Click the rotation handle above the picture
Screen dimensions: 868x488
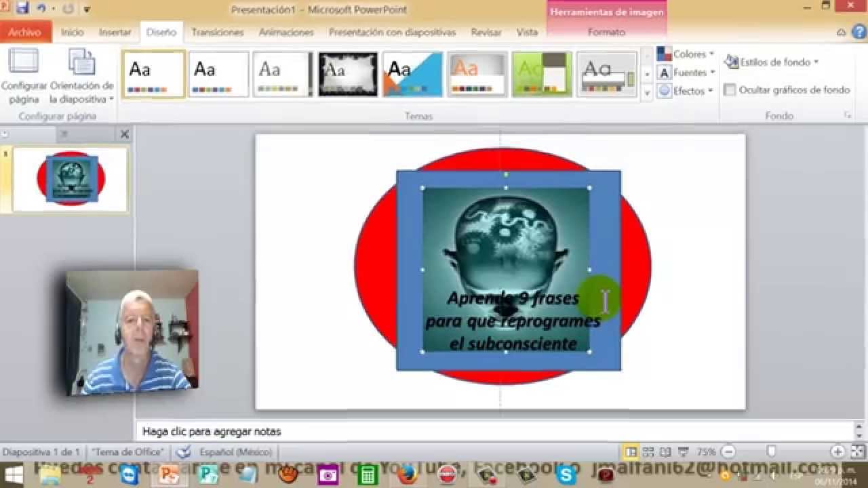[506, 175]
